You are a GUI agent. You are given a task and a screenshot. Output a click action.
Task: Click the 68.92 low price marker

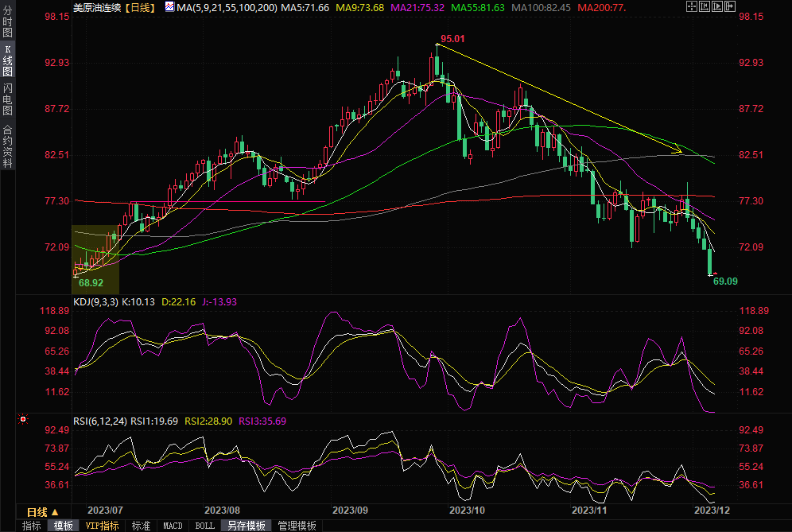pyautogui.click(x=91, y=282)
